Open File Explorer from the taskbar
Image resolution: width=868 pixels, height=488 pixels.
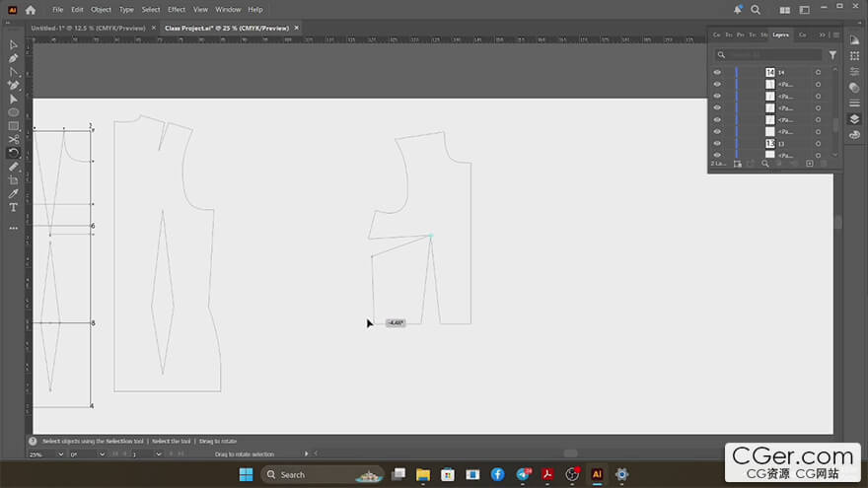[x=423, y=475]
